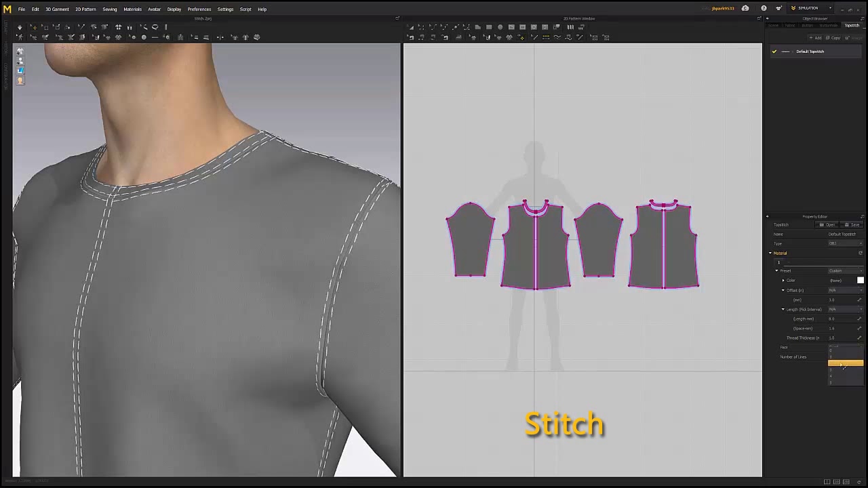Screen dimensions: 868x488
Task: Open the Type dropdown in Property Editor
Action: click(x=845, y=243)
